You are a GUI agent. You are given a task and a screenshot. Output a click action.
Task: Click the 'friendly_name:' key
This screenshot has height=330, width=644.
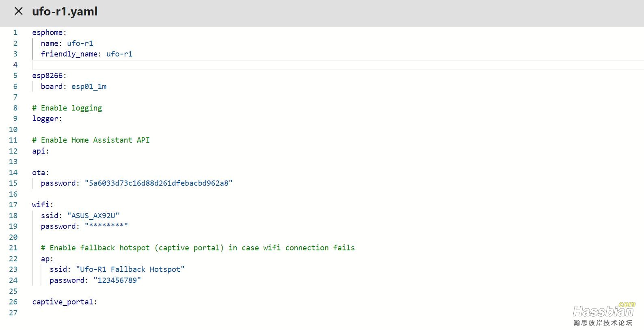click(x=71, y=54)
